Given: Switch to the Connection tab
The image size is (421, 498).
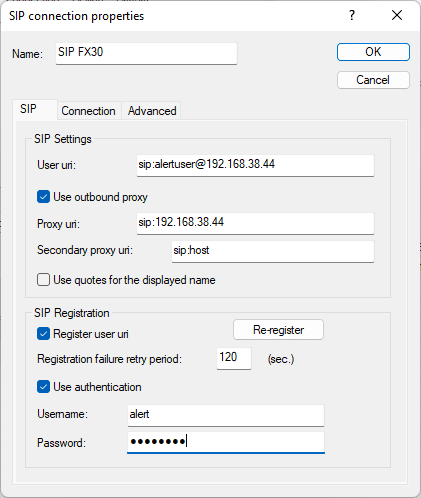Looking at the screenshot, I should click(88, 111).
